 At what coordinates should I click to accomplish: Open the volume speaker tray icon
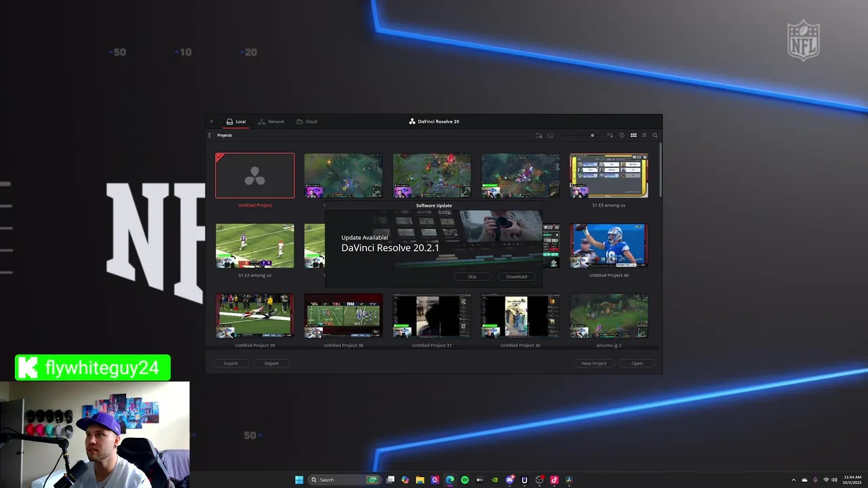click(834, 480)
